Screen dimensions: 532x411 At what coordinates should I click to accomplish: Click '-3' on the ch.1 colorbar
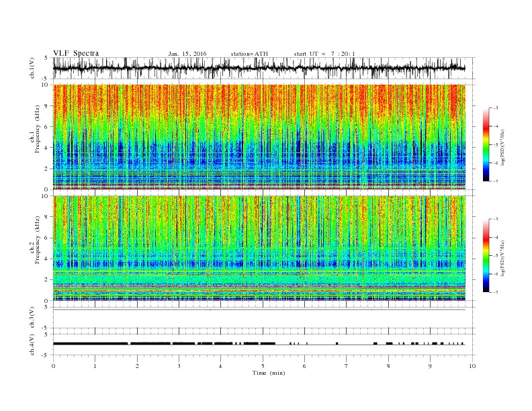click(x=495, y=108)
